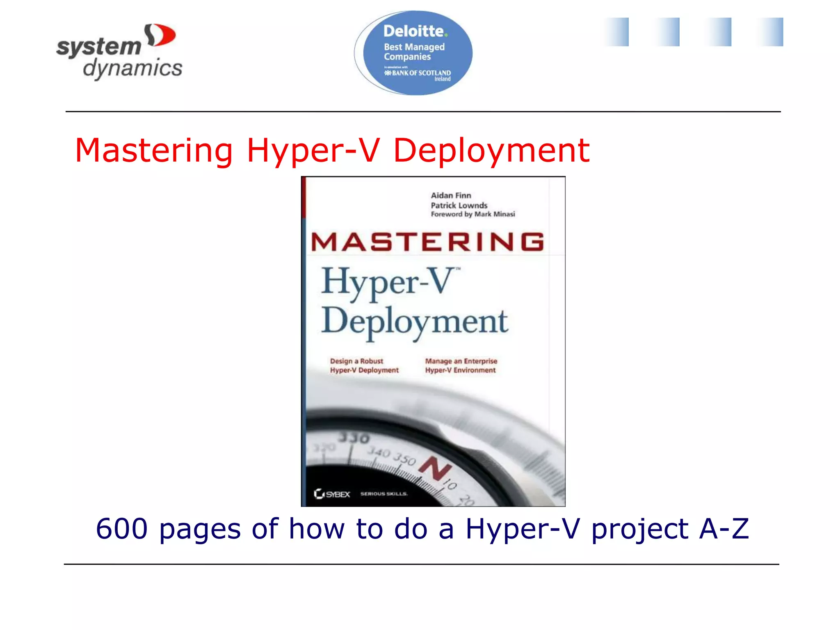840x630 pixels.
Task: Click the slide title Mastering Hyper-V Deployment
Action: [332, 151]
